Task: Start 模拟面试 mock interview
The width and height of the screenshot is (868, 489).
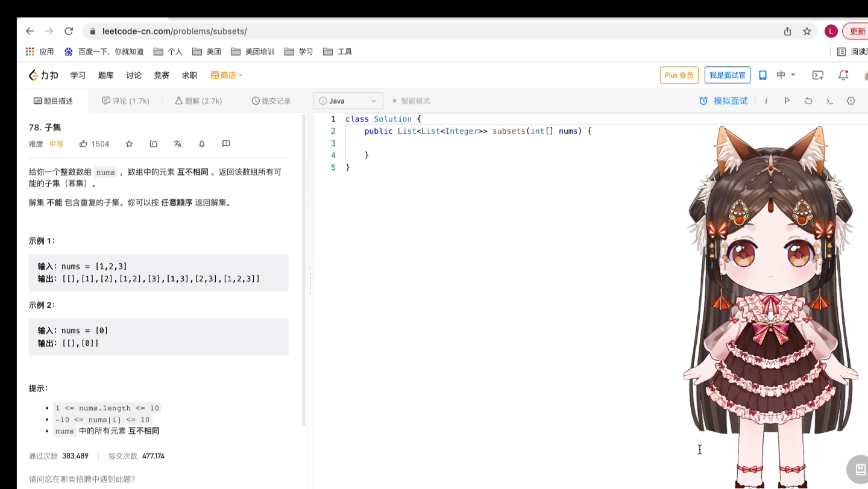Action: pyautogui.click(x=723, y=101)
